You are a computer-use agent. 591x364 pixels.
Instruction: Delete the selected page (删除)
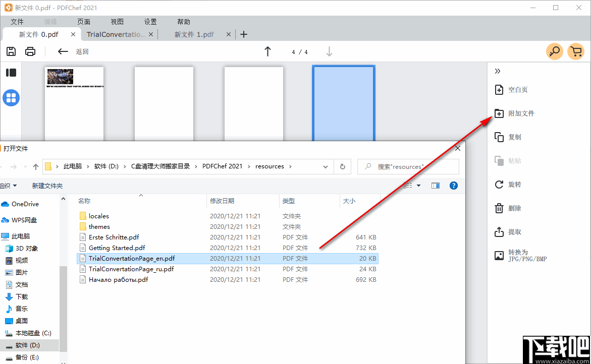point(511,208)
